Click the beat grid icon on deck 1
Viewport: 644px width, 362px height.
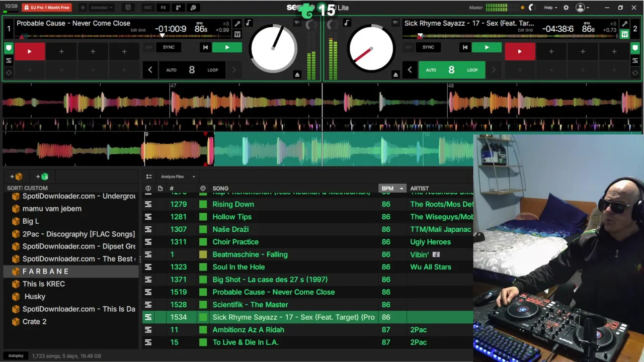pyautogui.click(x=237, y=34)
